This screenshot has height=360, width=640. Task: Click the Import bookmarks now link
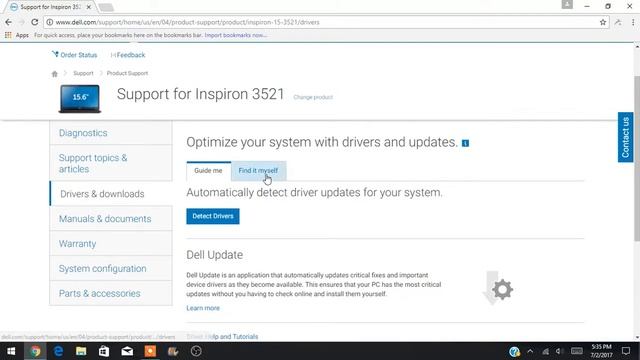click(236, 35)
